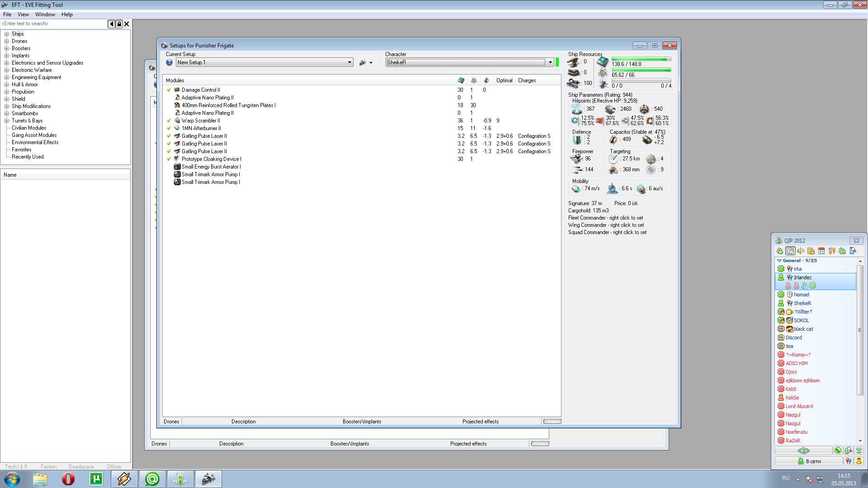The height and width of the screenshot is (488, 868).
Task: Expand the Electronic Warfare tree node
Action: [x=7, y=70]
